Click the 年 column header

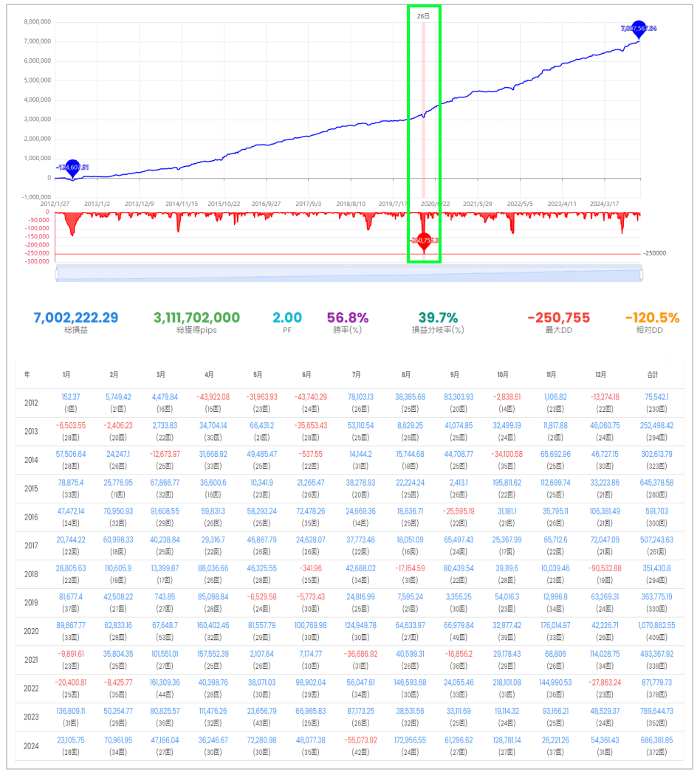click(x=27, y=375)
